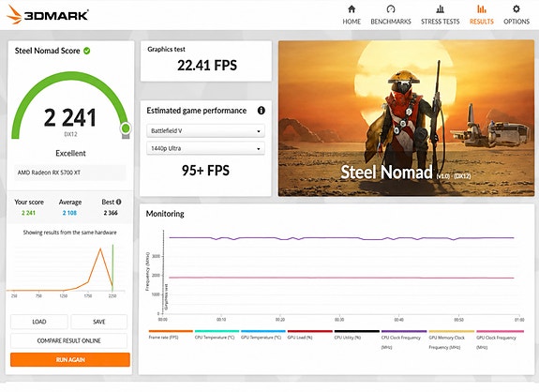This screenshot has width=539, height=392.
Task: Open the 1440p Ultra resolution dropdown
Action: click(205, 148)
